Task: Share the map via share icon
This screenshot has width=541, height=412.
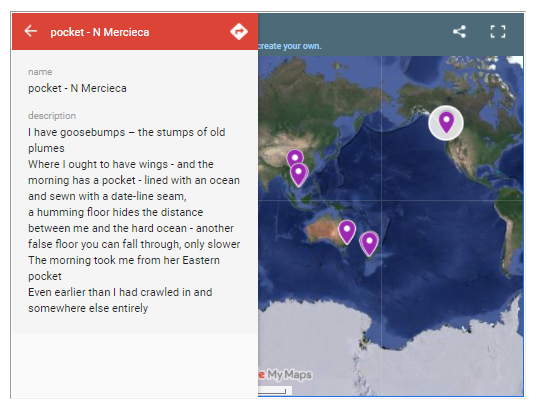Action: coord(459,32)
